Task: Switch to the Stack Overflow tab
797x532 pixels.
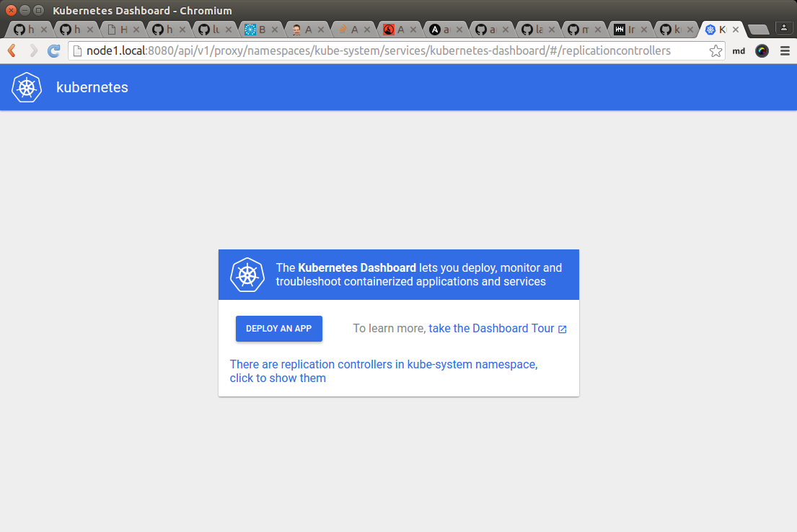Action: (353, 30)
